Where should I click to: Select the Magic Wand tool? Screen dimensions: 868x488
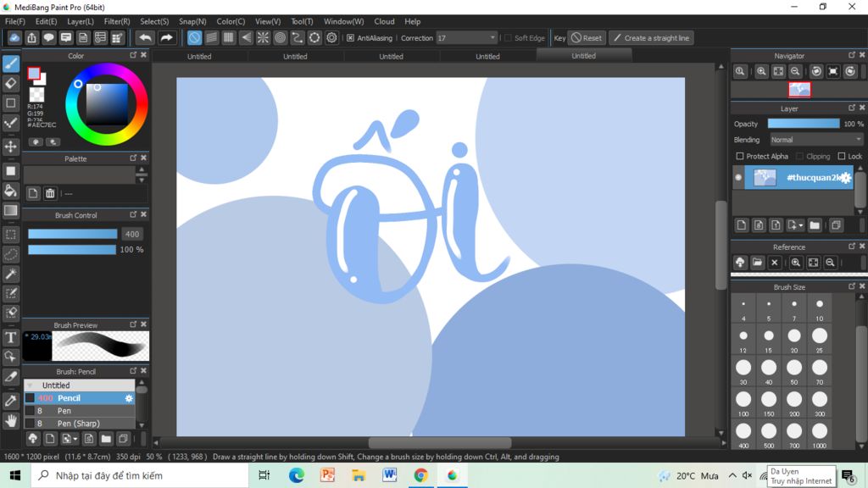point(11,274)
